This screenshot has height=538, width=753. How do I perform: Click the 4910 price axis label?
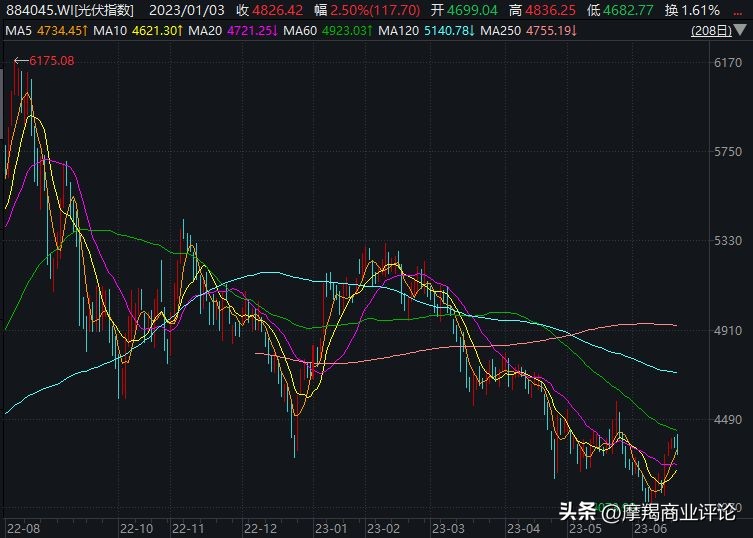728,330
